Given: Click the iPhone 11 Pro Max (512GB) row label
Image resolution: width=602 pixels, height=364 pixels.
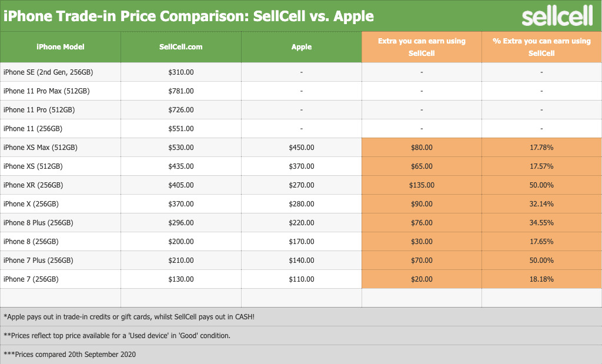Looking at the screenshot, I should tap(46, 91).
